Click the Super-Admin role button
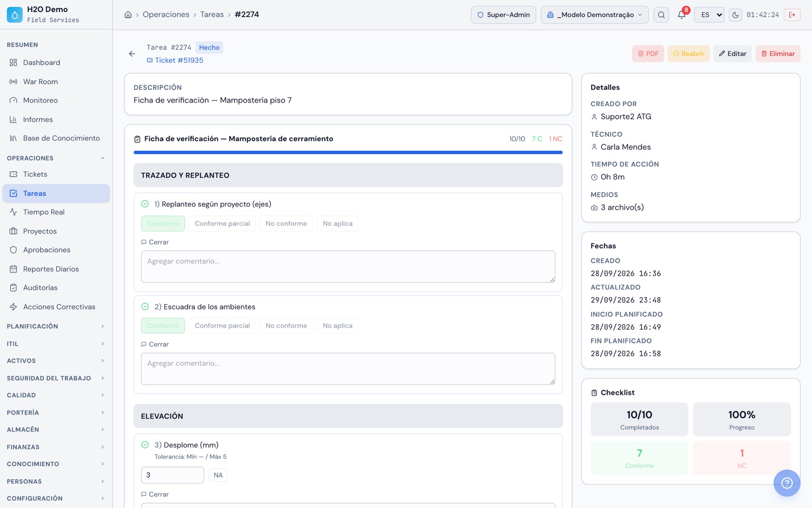 pos(503,15)
